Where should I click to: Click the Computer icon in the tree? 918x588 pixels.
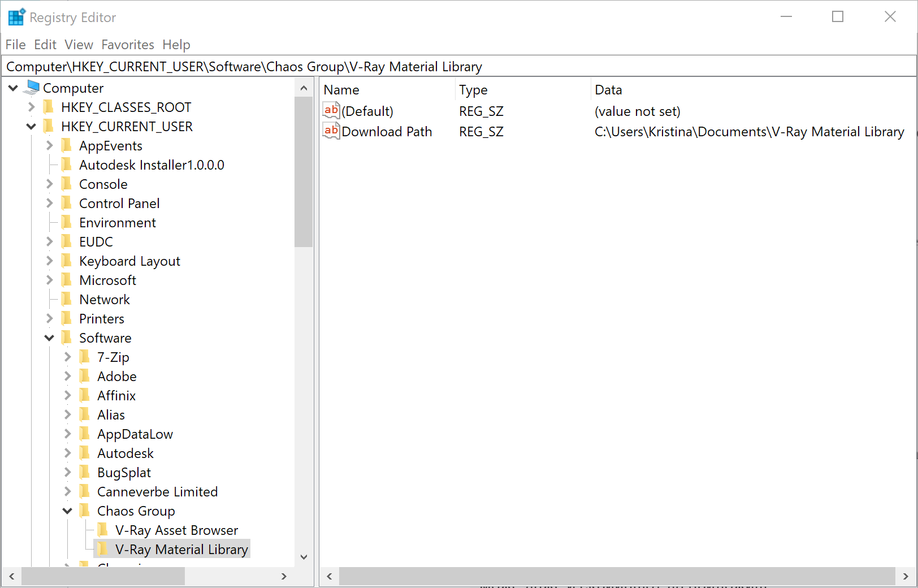point(33,88)
